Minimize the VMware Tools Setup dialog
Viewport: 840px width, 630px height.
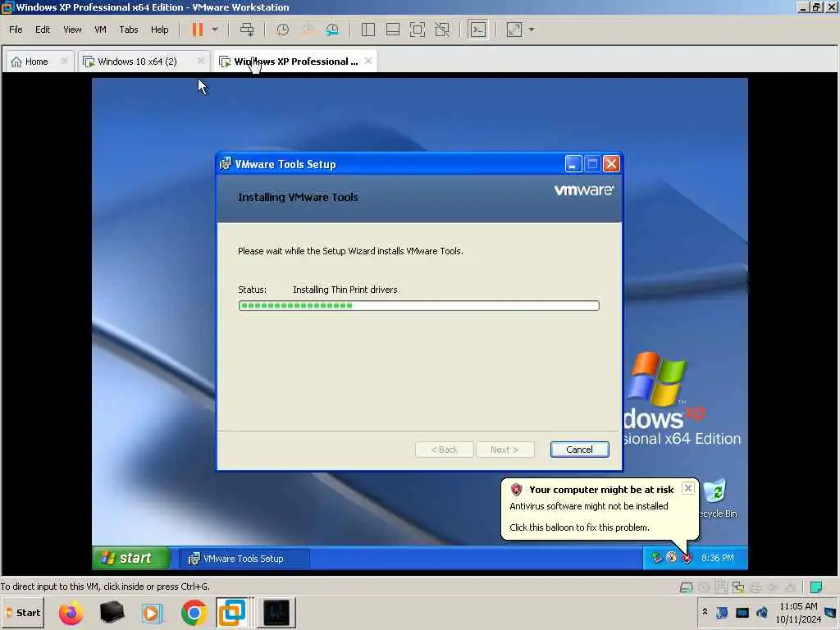pos(573,164)
